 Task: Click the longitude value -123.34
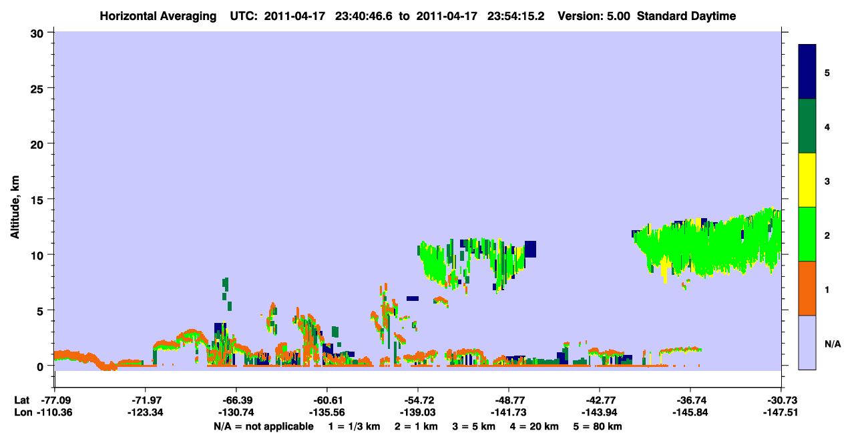click(145, 412)
